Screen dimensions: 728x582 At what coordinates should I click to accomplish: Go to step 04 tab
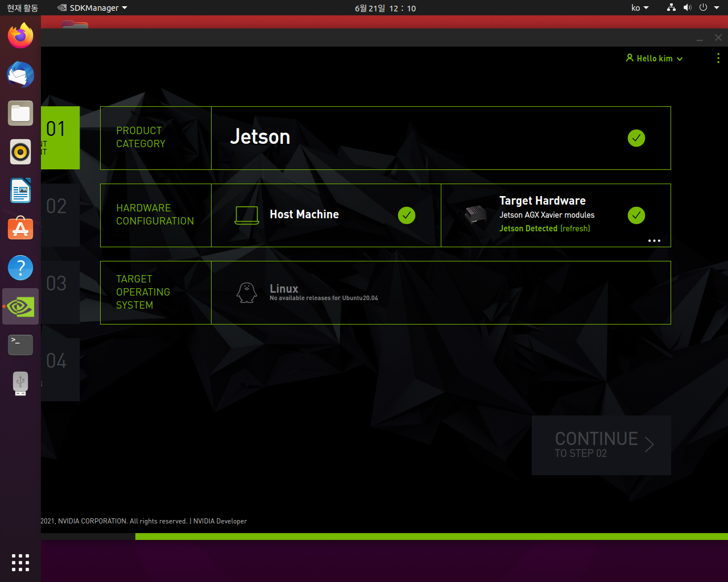[x=60, y=369]
